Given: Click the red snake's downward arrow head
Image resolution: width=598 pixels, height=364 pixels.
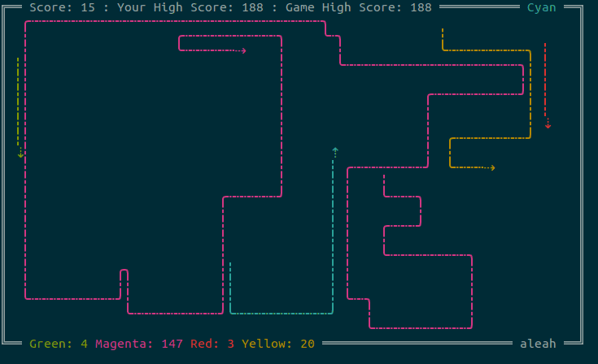Looking at the screenshot, I should click(548, 125).
